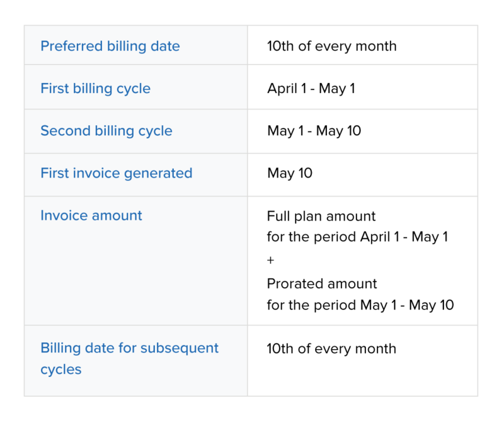Select the First invoice generated label
This screenshot has width=504, height=423.
(x=116, y=173)
